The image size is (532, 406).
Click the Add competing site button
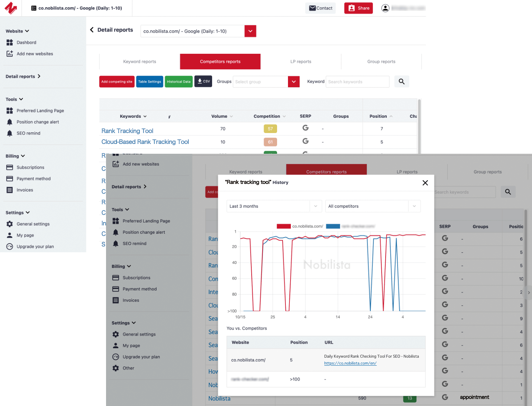click(117, 81)
